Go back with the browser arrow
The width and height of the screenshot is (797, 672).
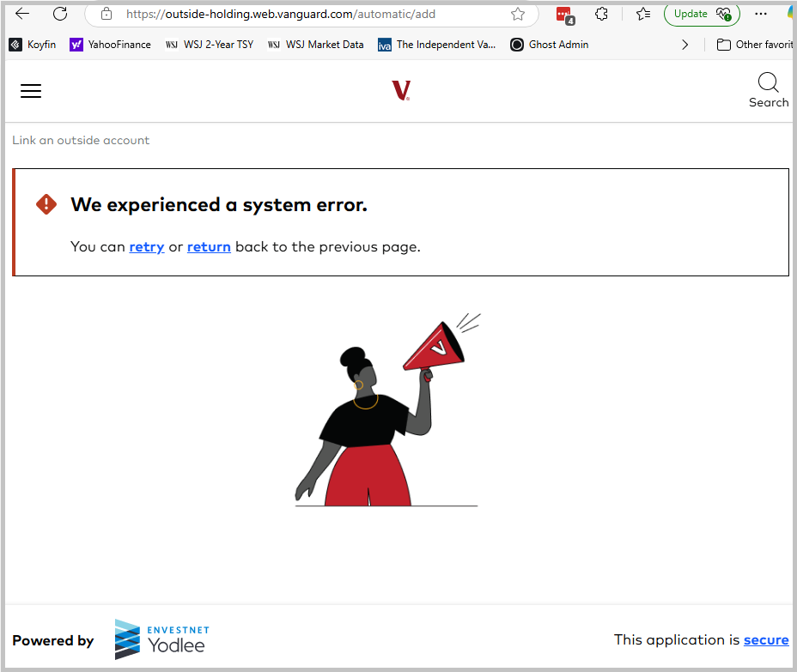(x=23, y=14)
